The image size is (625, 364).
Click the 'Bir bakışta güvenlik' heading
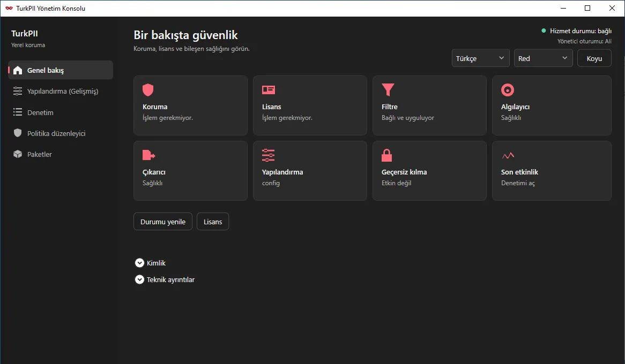click(x=185, y=35)
